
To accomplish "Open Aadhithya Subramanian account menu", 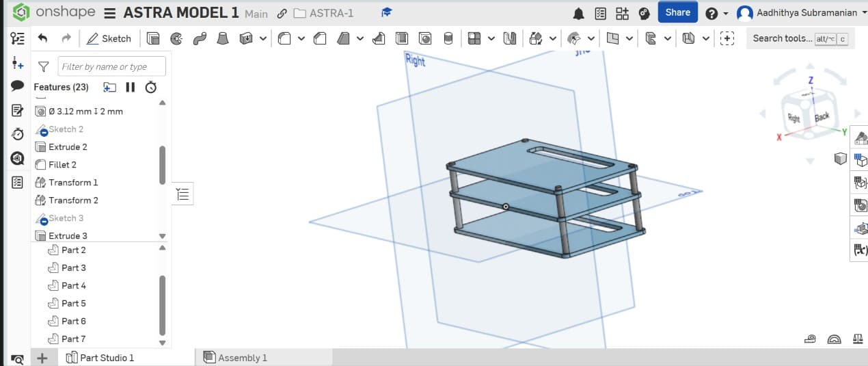I will coord(803,13).
